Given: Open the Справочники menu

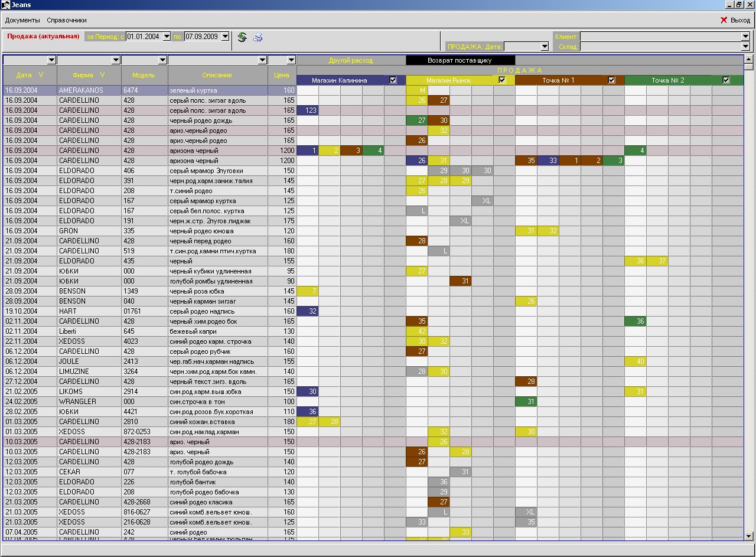Looking at the screenshot, I should pyautogui.click(x=67, y=20).
